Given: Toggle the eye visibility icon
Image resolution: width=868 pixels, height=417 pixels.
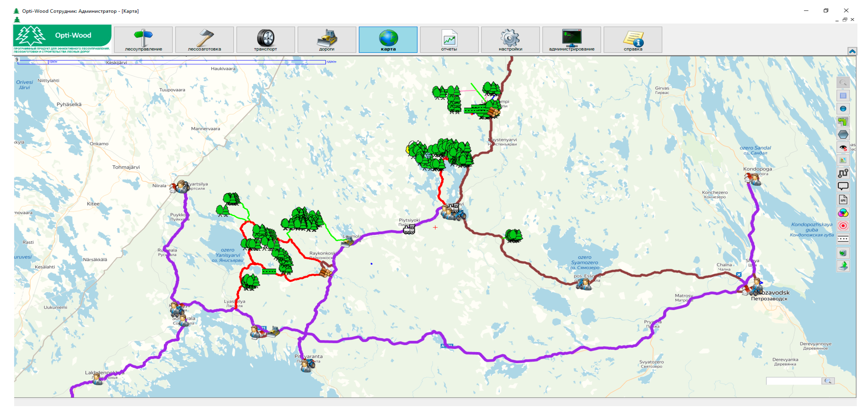Looking at the screenshot, I should pyautogui.click(x=843, y=148).
